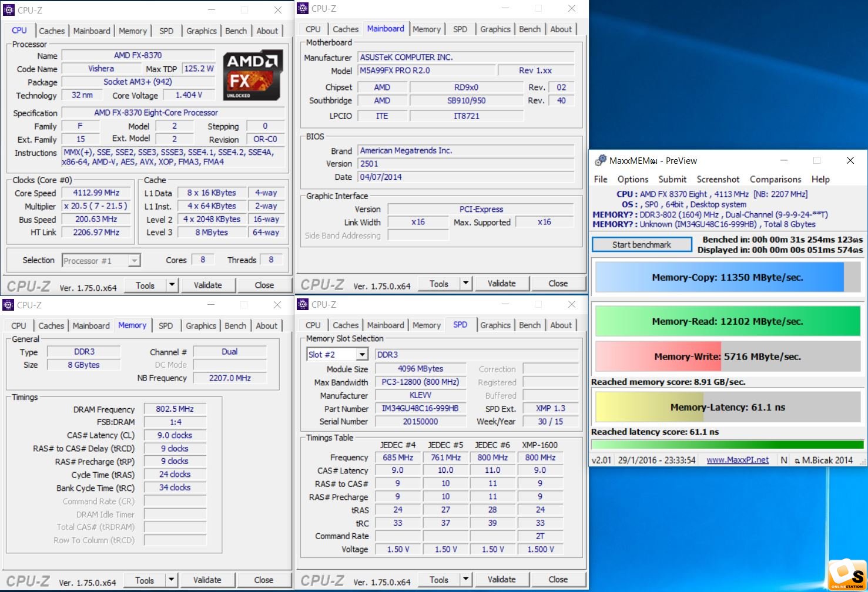Click the N status cell in MaxxMEM status bar
Screen dimensions: 868x592
pyautogui.click(x=784, y=460)
